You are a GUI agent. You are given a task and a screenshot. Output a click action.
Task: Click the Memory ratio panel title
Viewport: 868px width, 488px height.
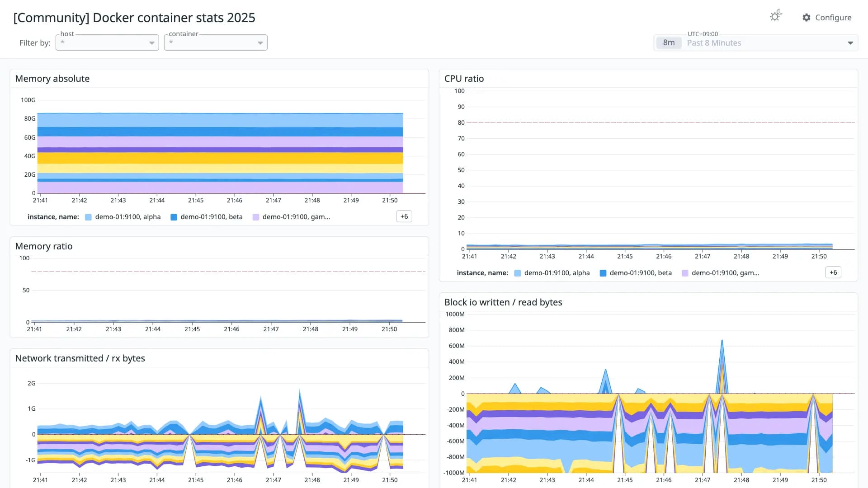44,246
